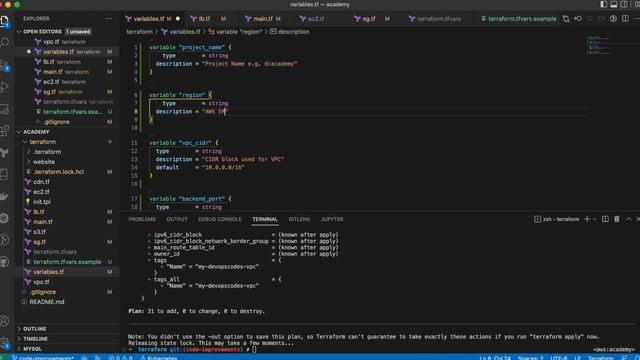This screenshot has height=360, width=640.
Task: Expand the MySQL section
Action: pos(33,349)
